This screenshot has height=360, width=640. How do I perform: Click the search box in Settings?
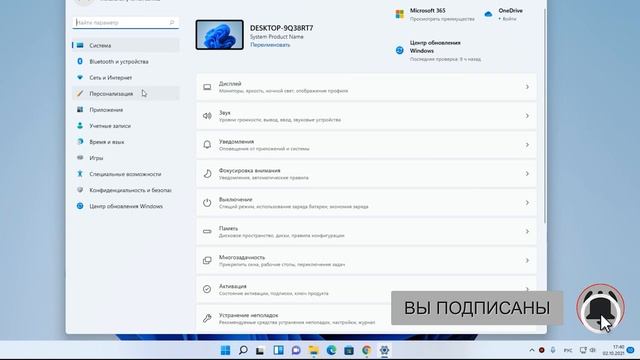(126, 22)
